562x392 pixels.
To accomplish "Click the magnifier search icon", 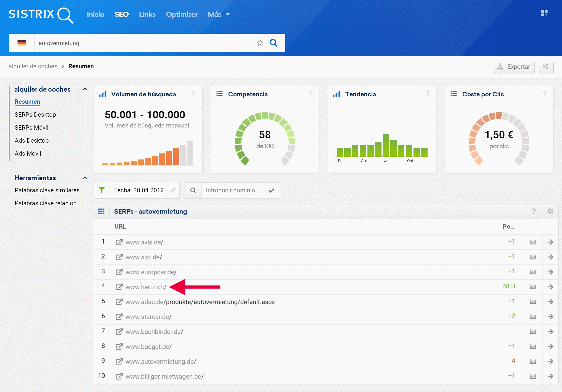I will (273, 43).
